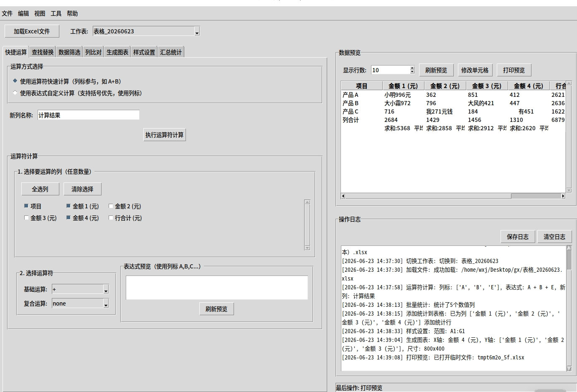Select the 产品 B row
The height and width of the screenshot is (392, 577).
click(x=453, y=103)
